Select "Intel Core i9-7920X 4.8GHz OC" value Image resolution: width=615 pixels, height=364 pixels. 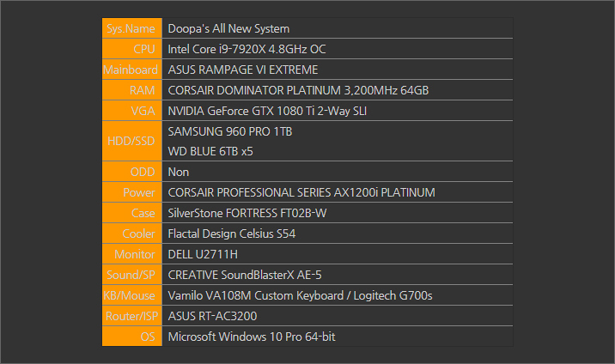[247, 49]
